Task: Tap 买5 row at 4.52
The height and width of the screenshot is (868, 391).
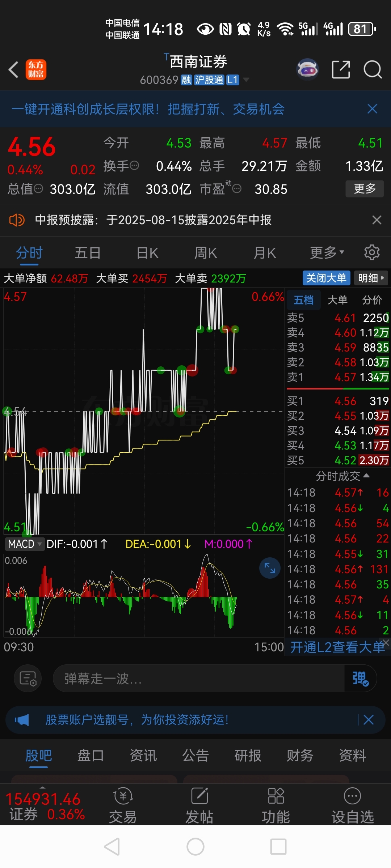Action: [x=338, y=460]
